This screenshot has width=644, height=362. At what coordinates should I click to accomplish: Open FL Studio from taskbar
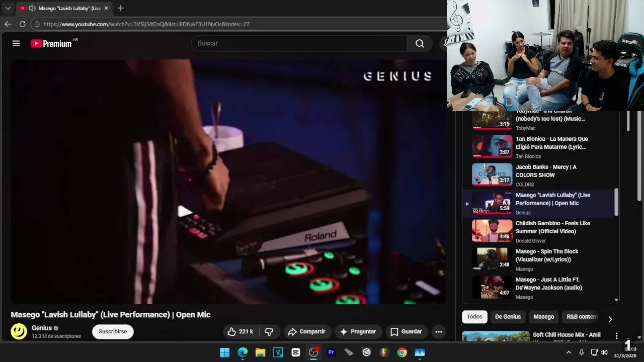tap(384, 352)
